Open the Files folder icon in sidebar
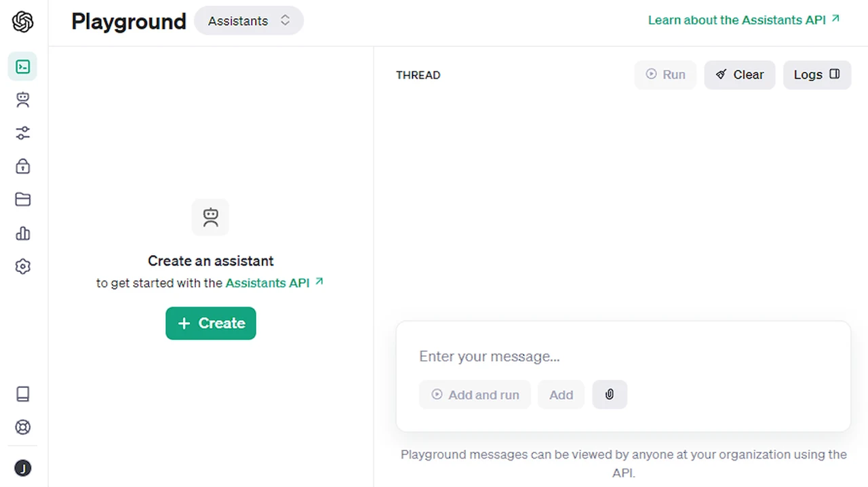The height and width of the screenshot is (487, 868). point(23,199)
